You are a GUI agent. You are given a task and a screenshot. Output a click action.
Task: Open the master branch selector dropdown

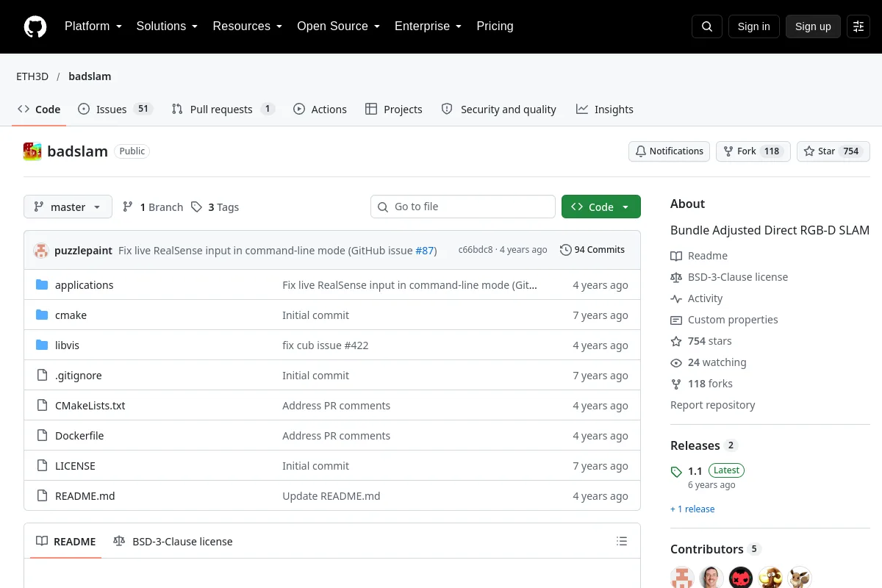click(x=68, y=207)
